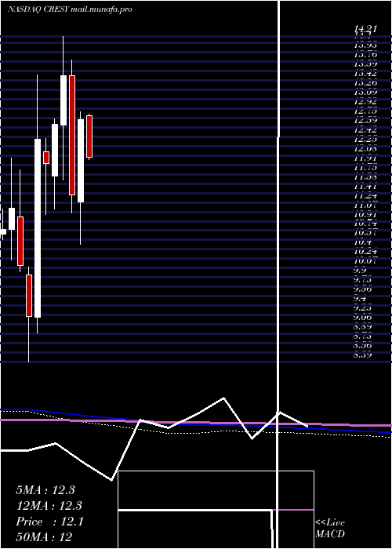Click the 50MA : 12 value
This screenshot has width=392, height=549.
point(44,537)
